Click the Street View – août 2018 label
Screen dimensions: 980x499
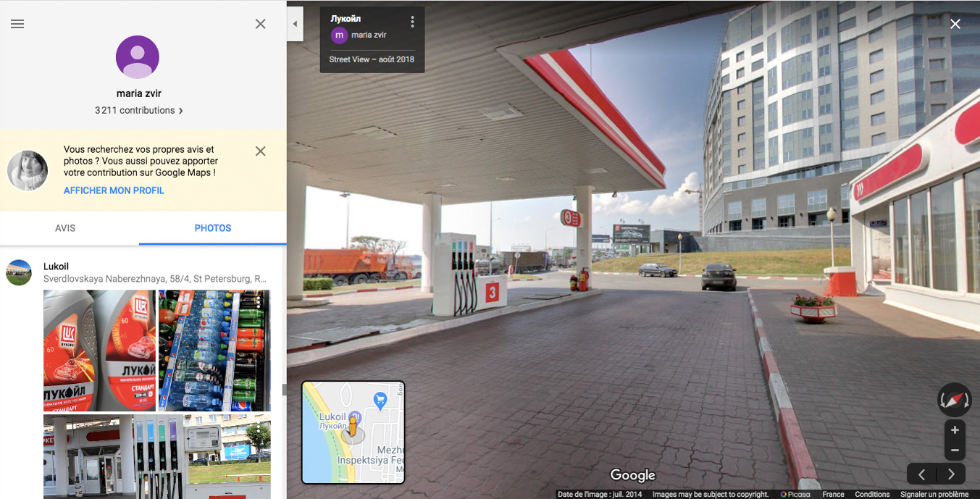point(372,59)
